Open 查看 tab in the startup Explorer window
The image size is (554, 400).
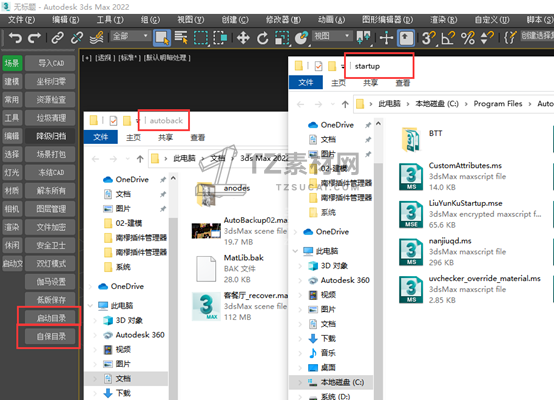(x=403, y=83)
